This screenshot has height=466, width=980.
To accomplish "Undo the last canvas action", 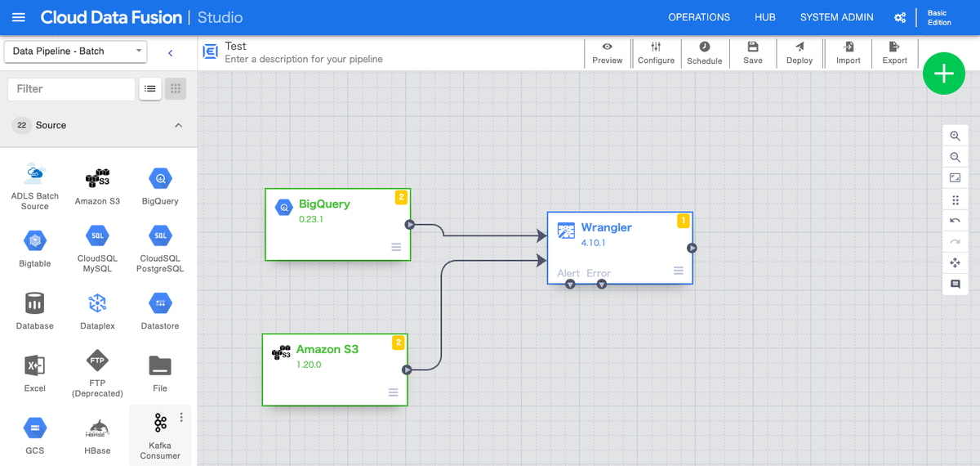I will point(955,221).
